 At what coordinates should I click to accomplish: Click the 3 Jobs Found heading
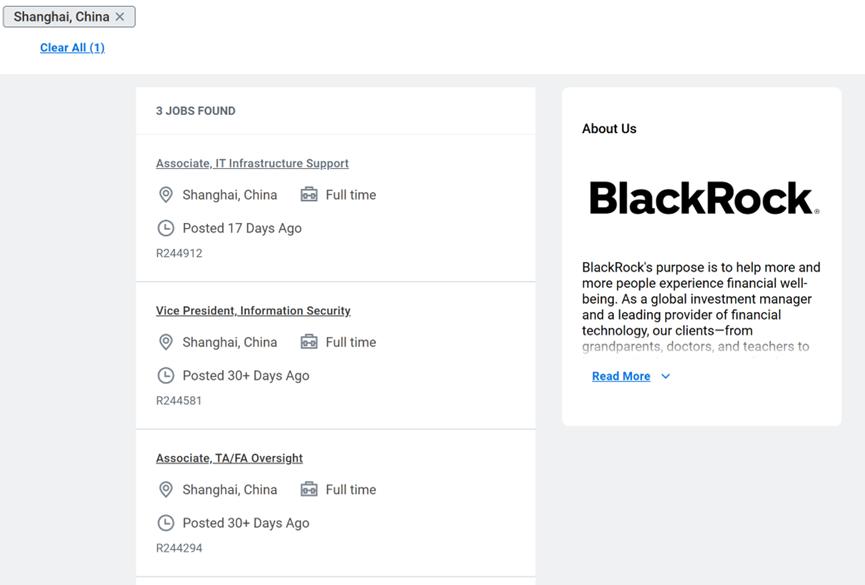(196, 111)
